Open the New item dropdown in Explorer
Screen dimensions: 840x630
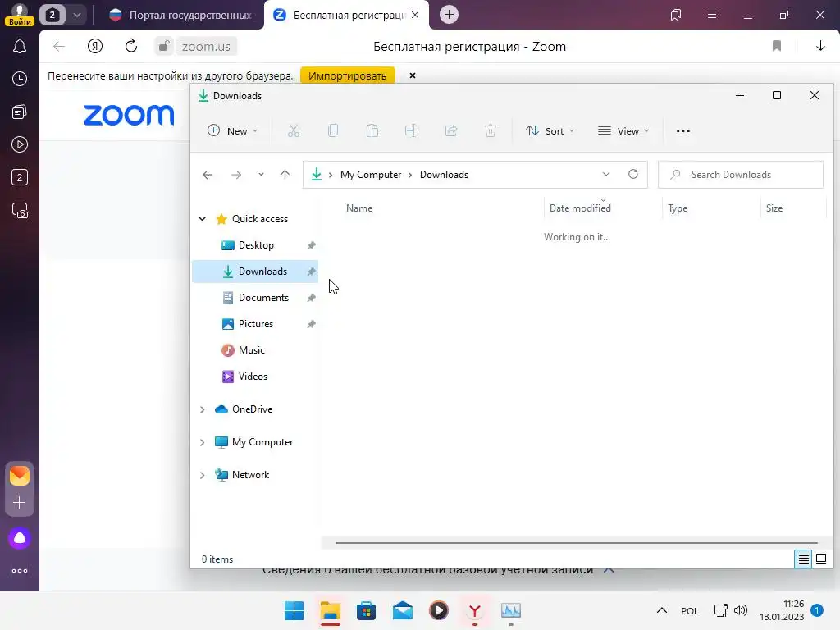[232, 130]
